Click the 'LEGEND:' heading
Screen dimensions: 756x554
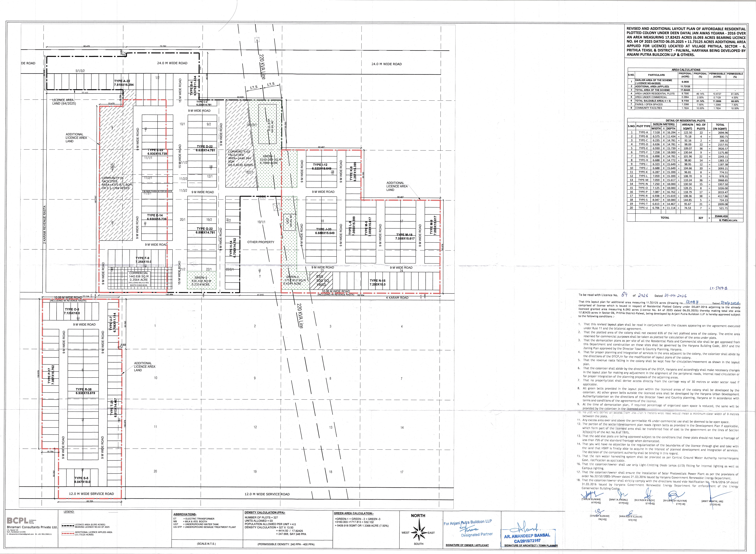69,512
